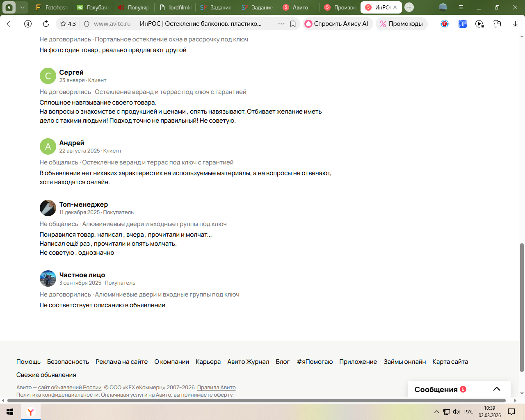525x420 pixels.
Task: Click the vertical page scrollbar thumb
Action: tap(522, 308)
